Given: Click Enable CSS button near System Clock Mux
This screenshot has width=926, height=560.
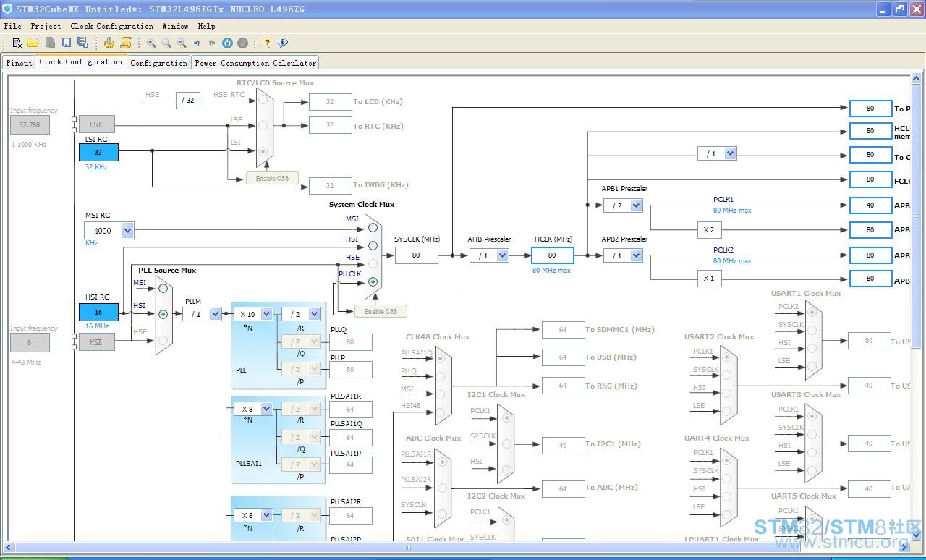Looking at the screenshot, I should pyautogui.click(x=381, y=311).
